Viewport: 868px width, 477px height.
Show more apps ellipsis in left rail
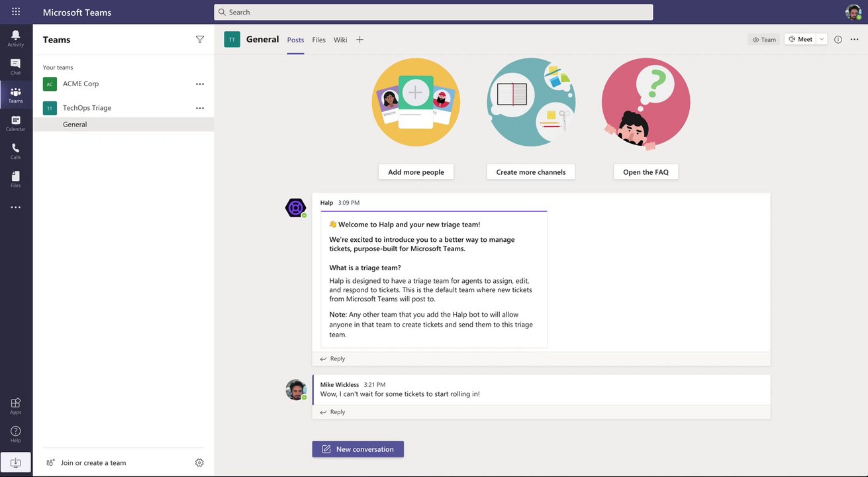click(16, 207)
